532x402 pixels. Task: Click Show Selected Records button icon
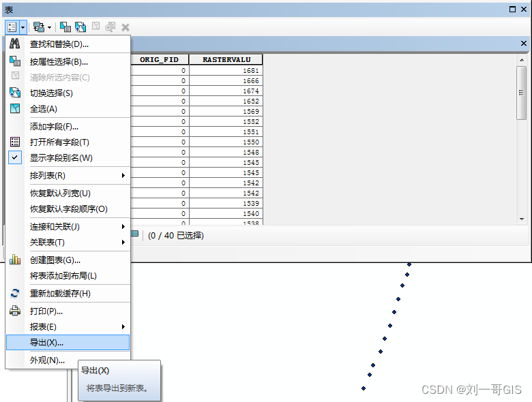click(134, 234)
